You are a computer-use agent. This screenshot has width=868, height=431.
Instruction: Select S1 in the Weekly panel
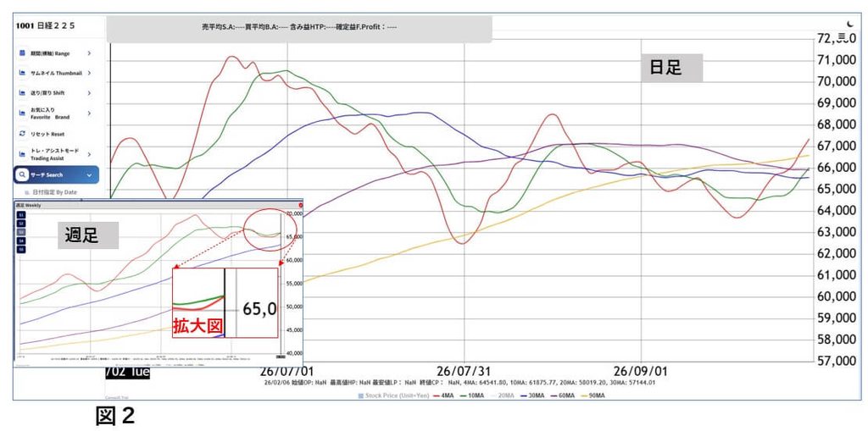21,215
